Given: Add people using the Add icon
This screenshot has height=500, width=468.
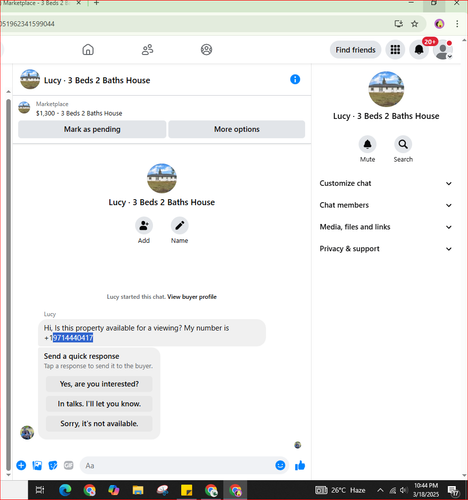Looking at the screenshot, I should click(x=144, y=226).
